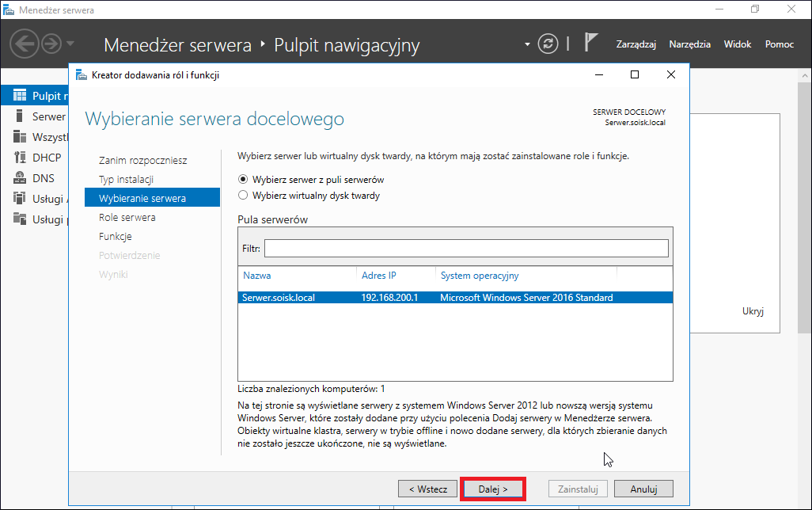The width and height of the screenshot is (812, 510).
Task: Click the Filtr input field
Action: pyautogui.click(x=466, y=248)
